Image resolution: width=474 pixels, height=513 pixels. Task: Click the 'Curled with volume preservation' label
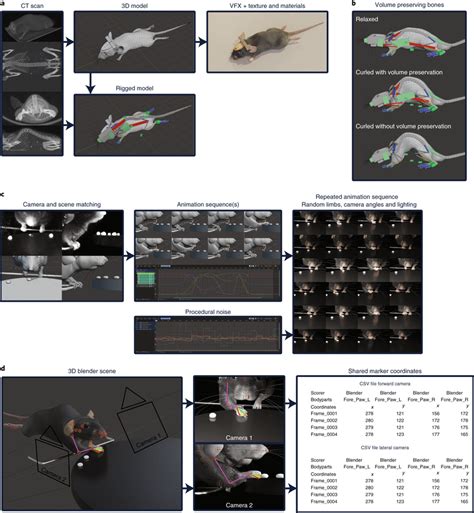click(399, 72)
